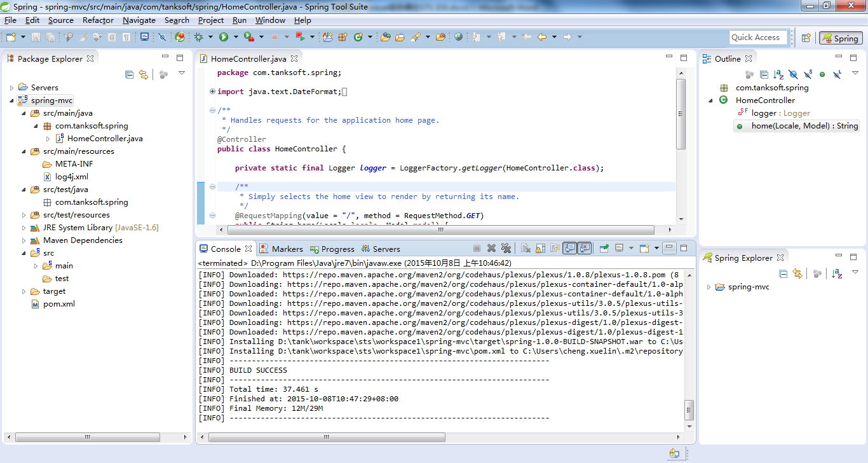868x463 pixels.
Task: Click the Run with external tools icon
Action: [248, 37]
